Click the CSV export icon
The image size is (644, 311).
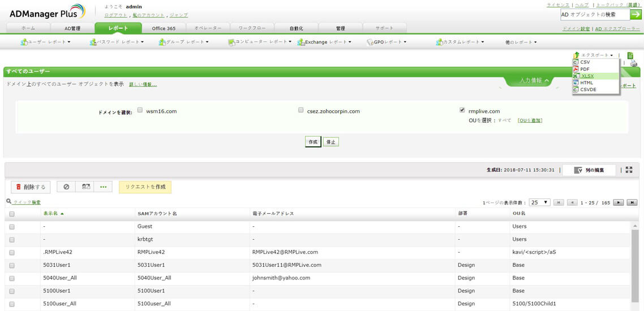[576, 62]
